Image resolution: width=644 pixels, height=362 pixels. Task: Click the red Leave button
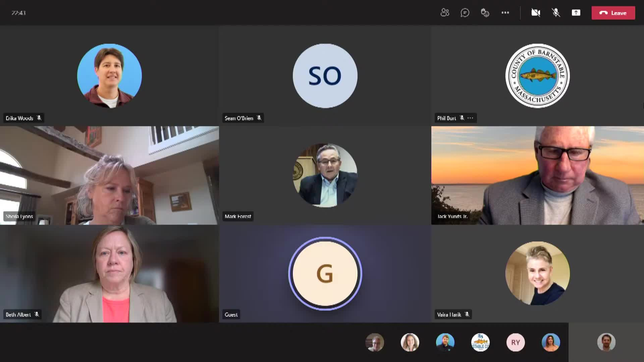(613, 13)
